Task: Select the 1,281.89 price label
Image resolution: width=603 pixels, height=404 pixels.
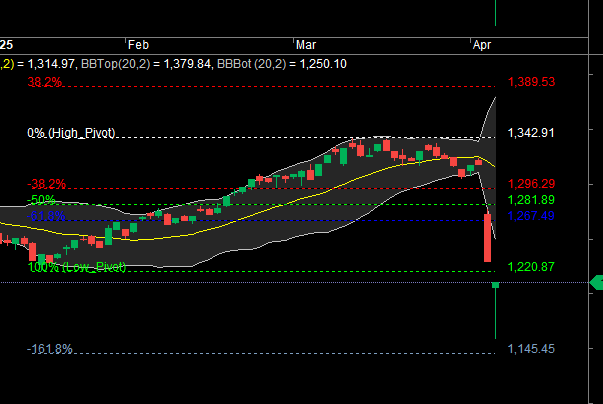Action: tap(531, 200)
